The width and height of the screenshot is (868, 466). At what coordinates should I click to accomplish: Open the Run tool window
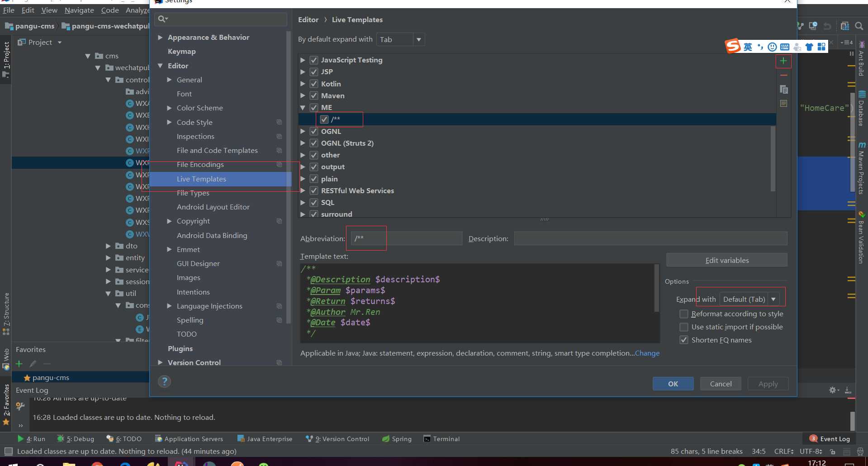[x=31, y=439]
